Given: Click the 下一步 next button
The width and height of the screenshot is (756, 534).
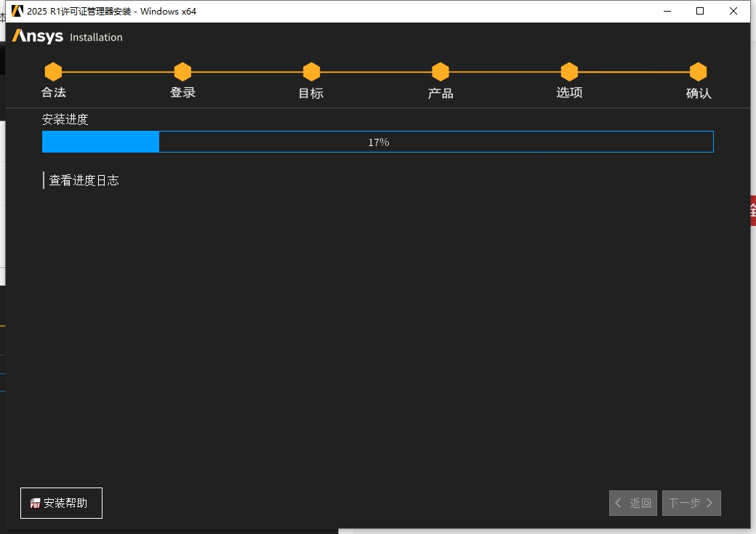Looking at the screenshot, I should click(691, 503).
